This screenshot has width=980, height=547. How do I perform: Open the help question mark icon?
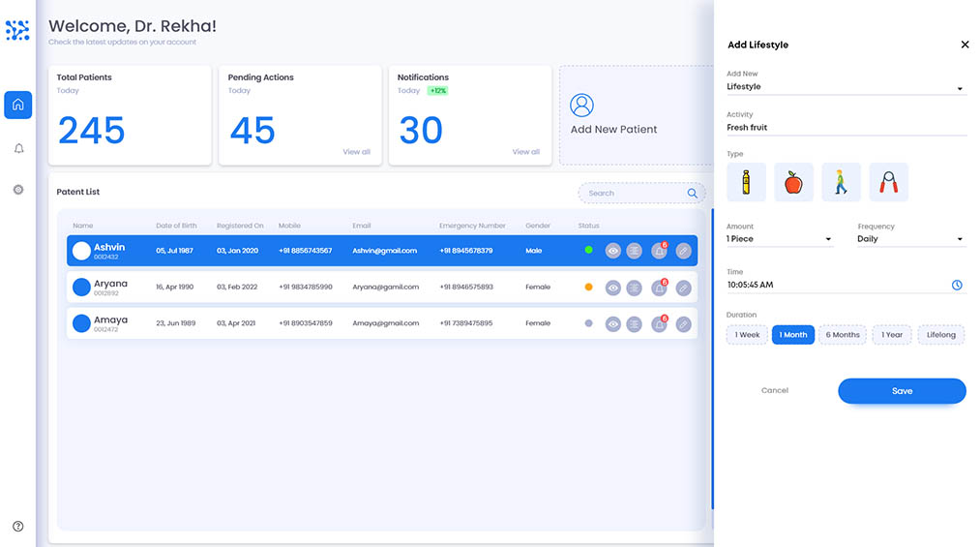click(x=18, y=527)
